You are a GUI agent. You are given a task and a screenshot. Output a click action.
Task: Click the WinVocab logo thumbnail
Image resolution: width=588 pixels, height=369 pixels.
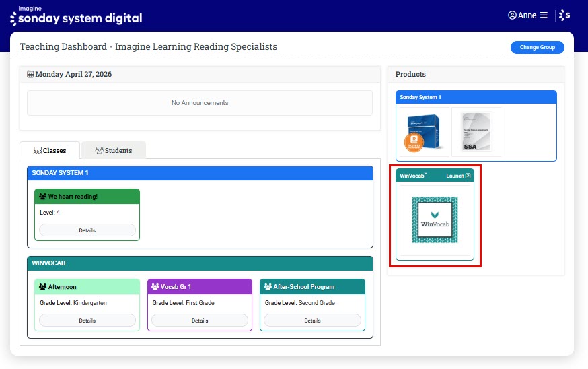[x=435, y=220]
